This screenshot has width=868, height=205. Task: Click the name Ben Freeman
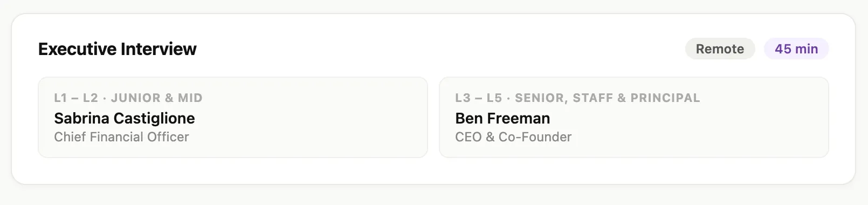[502, 118]
